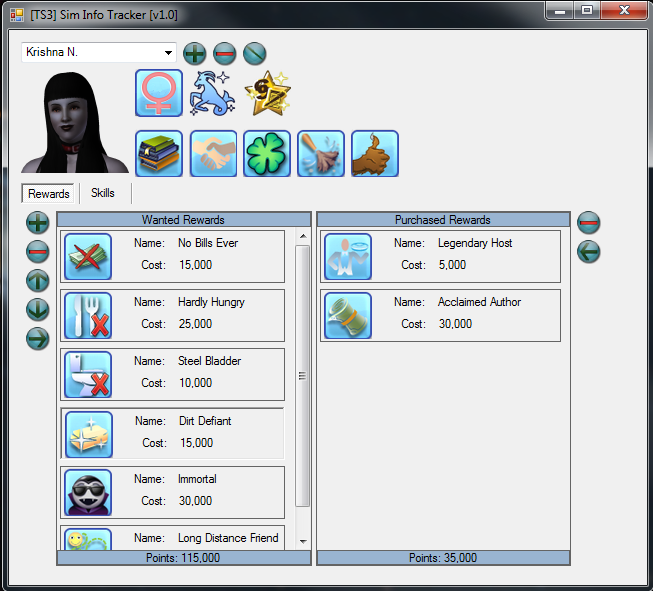This screenshot has width=653, height=591.
Task: Click the app icon in the title bar
Action: tap(17, 15)
